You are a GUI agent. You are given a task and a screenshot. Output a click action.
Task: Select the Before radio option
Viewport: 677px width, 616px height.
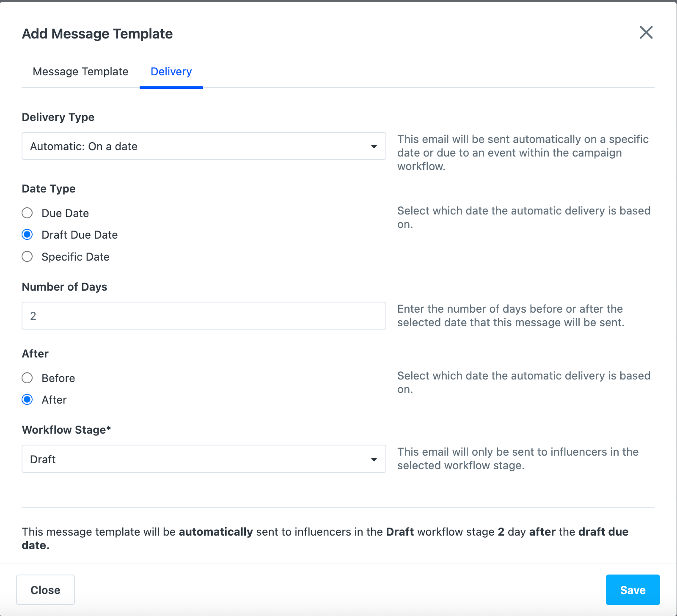(28, 378)
